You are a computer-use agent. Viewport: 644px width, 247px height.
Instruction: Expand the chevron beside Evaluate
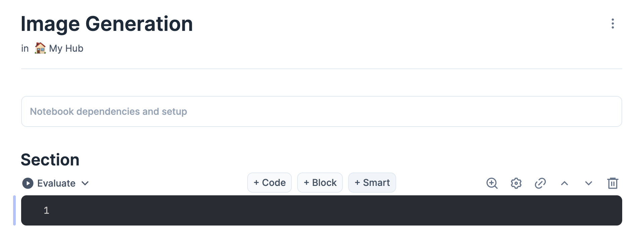(x=85, y=183)
